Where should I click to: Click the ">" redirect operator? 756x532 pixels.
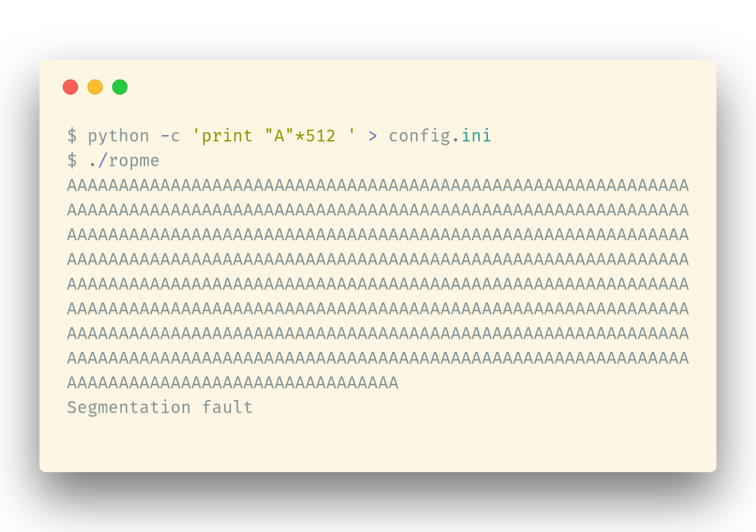coord(372,136)
